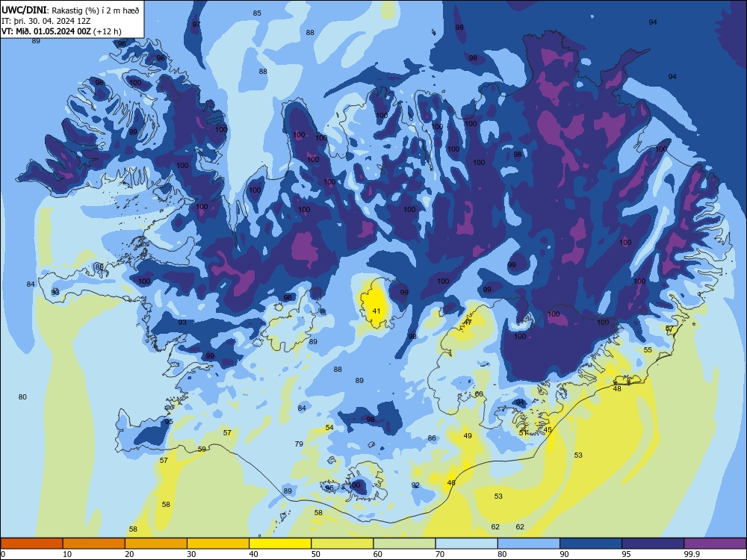Click the "IT: þri. 30. 04. 2024 12Z" line
Image resolution: width=747 pixels, height=560 pixels.
[x=46, y=21]
